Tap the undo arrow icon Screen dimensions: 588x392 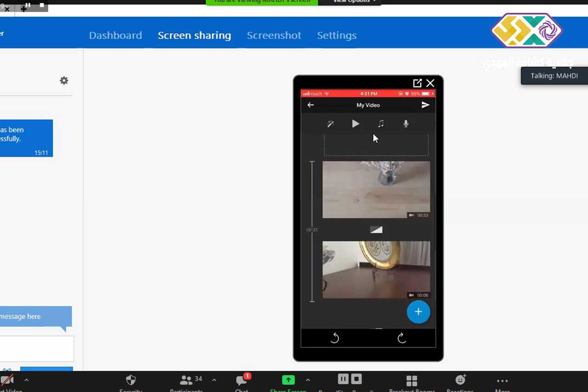pos(335,338)
